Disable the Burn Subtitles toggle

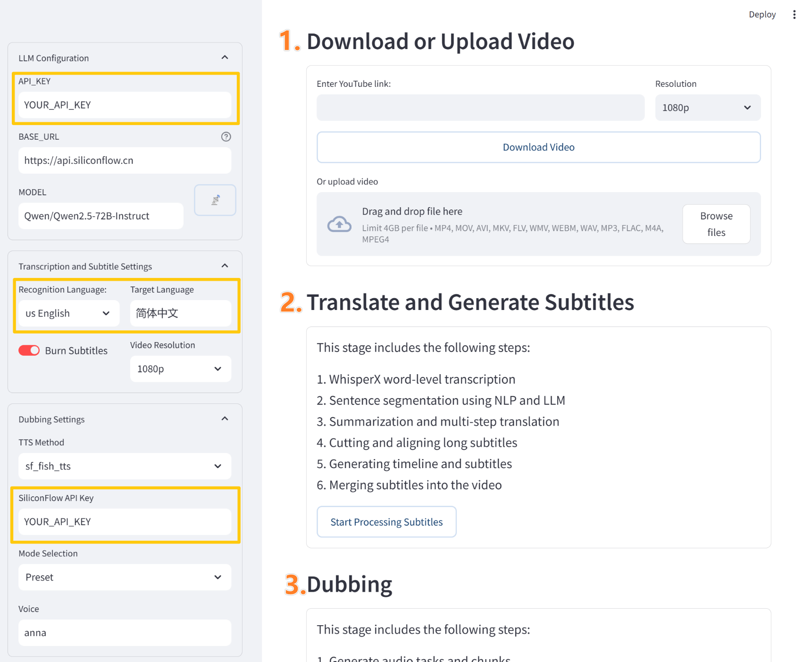29,350
